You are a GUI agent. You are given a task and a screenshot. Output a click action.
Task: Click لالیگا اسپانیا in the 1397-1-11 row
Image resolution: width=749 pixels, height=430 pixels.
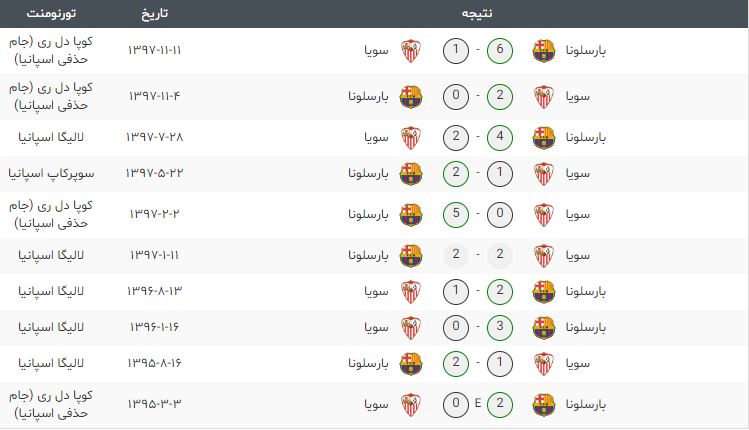point(51,256)
